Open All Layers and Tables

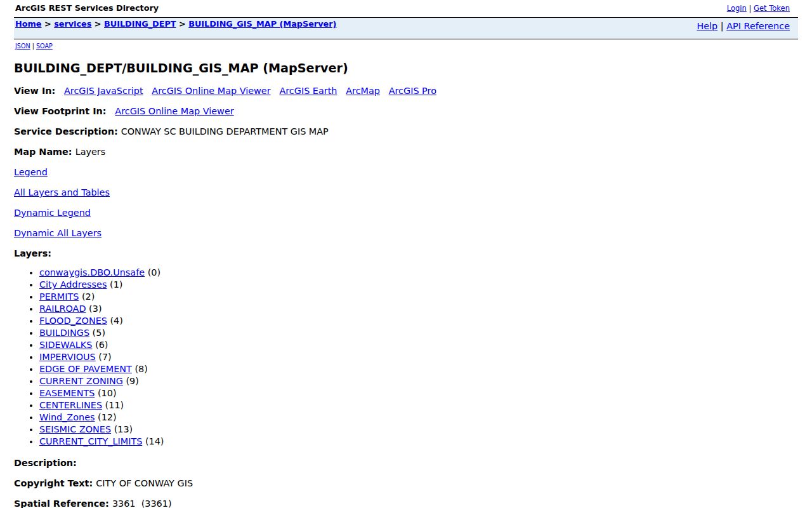[x=62, y=192]
